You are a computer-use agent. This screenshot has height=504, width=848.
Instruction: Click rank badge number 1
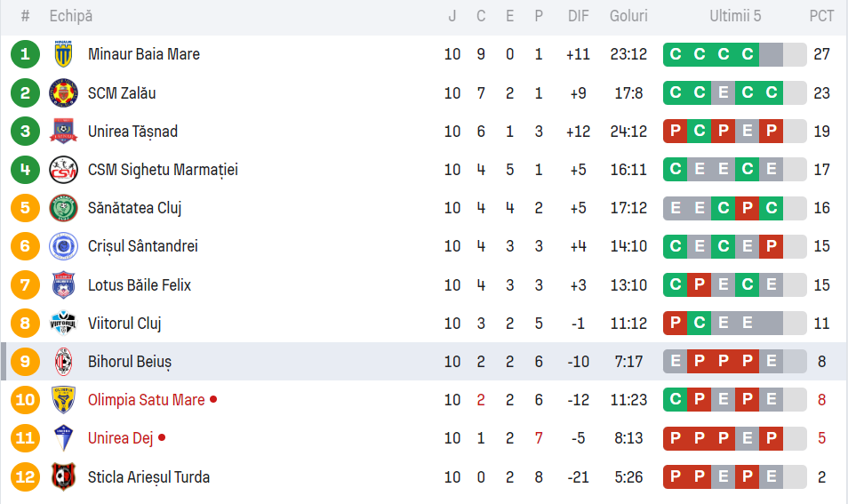26,54
